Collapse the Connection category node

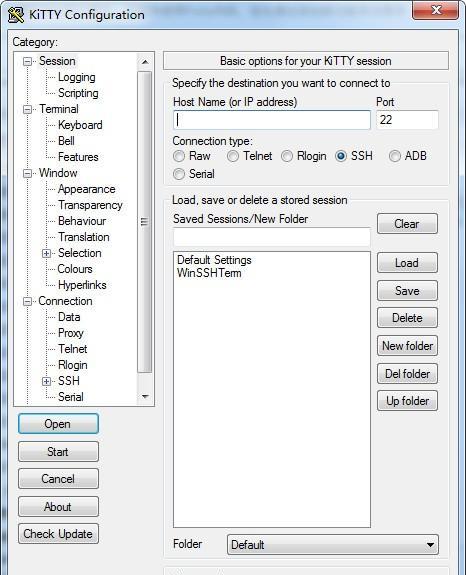pos(27,301)
